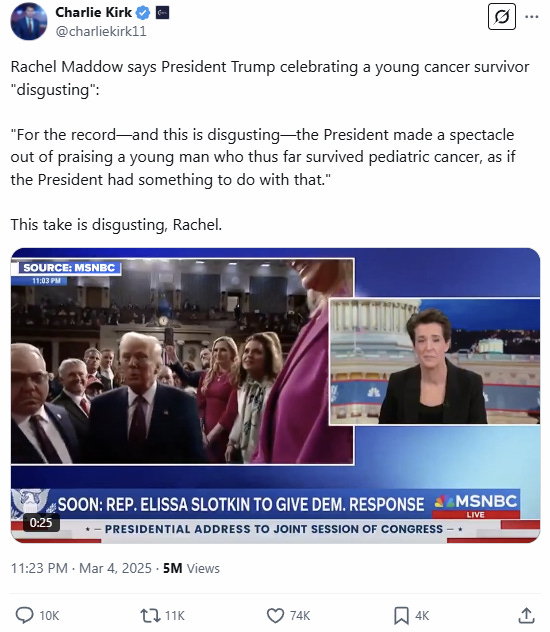Open the three-dot more options menu
This screenshot has width=550, height=632.
531,17
